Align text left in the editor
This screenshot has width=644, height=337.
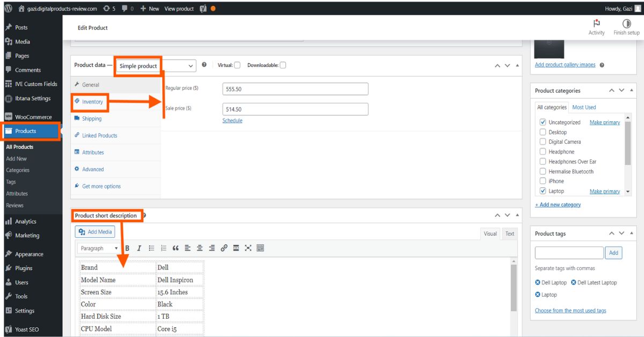pos(188,248)
